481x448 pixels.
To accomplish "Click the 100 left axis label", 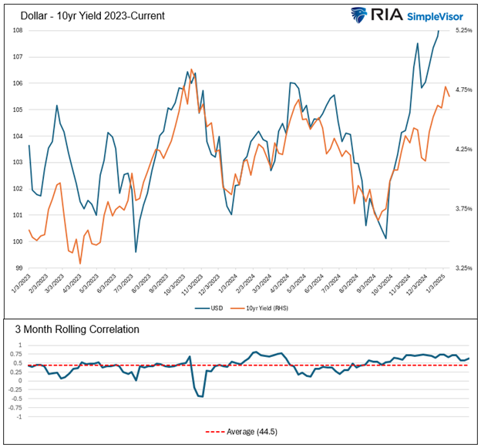I will tap(18, 241).
